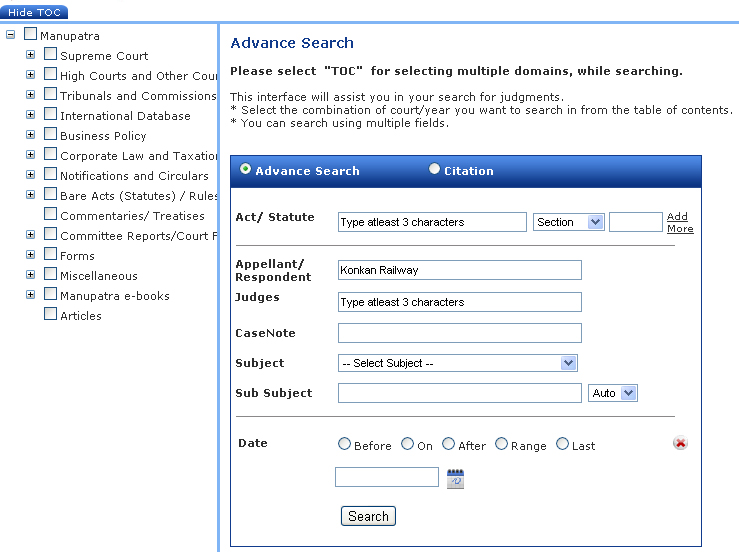Collapse the Manupatra root tree node
This screenshot has width=739, height=552.
pos(10,35)
